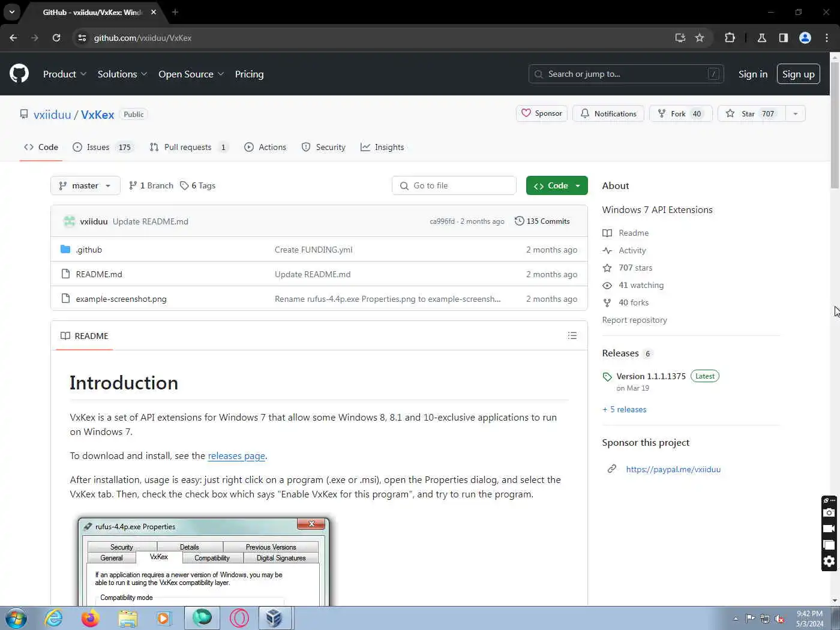
Task: Expand Open Source menu
Action: (191, 74)
